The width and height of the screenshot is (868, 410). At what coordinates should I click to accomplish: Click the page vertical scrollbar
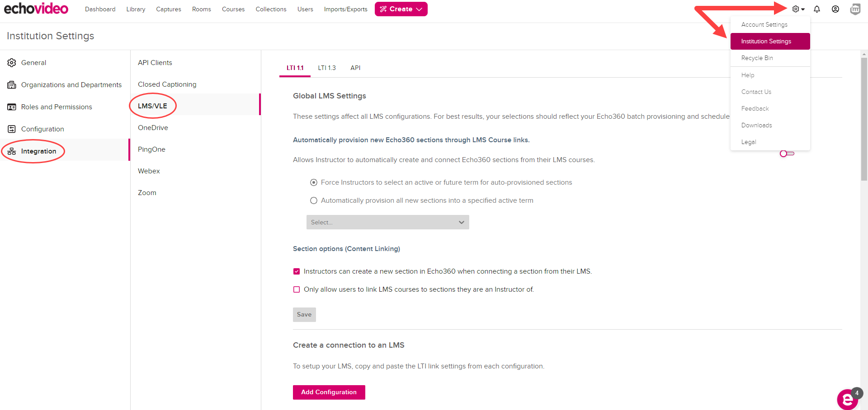tap(864, 120)
